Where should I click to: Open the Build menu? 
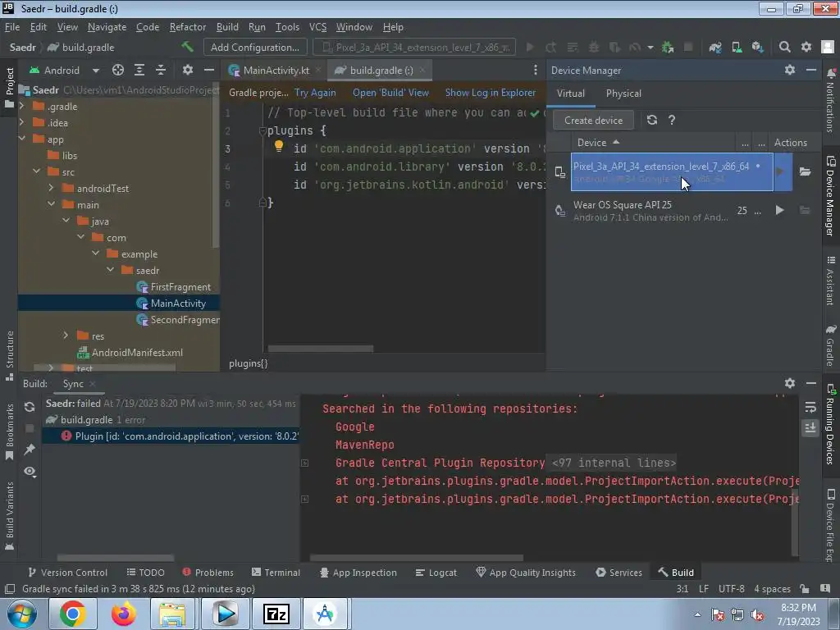pos(227,27)
